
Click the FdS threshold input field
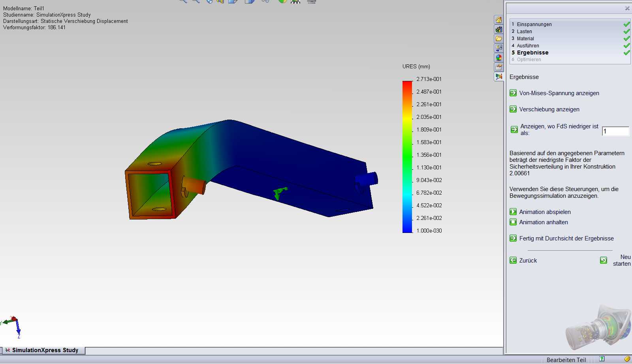pyautogui.click(x=615, y=131)
